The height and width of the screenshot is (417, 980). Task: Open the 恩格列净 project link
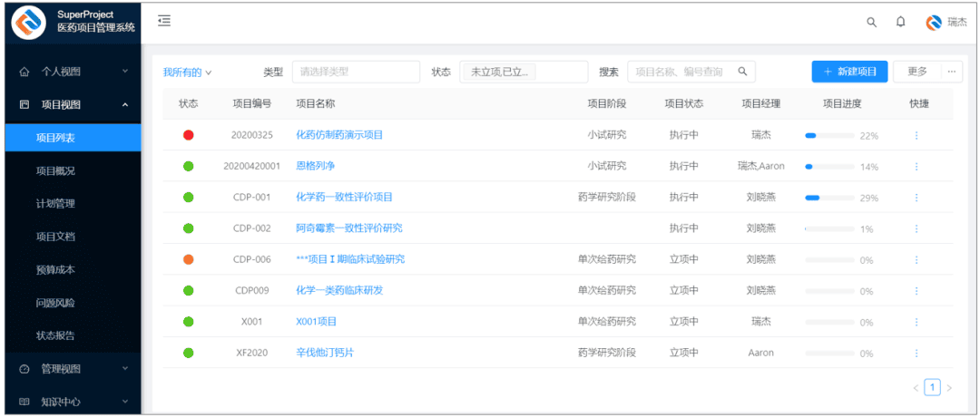click(x=316, y=166)
